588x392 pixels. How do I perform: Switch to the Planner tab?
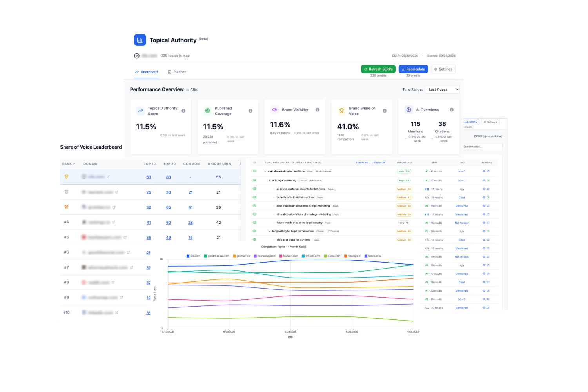point(177,72)
